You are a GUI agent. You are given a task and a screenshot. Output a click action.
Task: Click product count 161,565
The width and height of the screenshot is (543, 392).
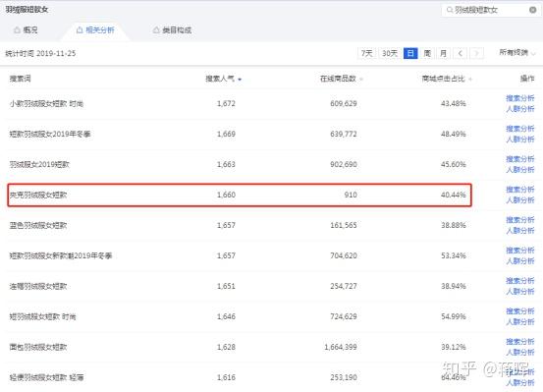pos(344,226)
